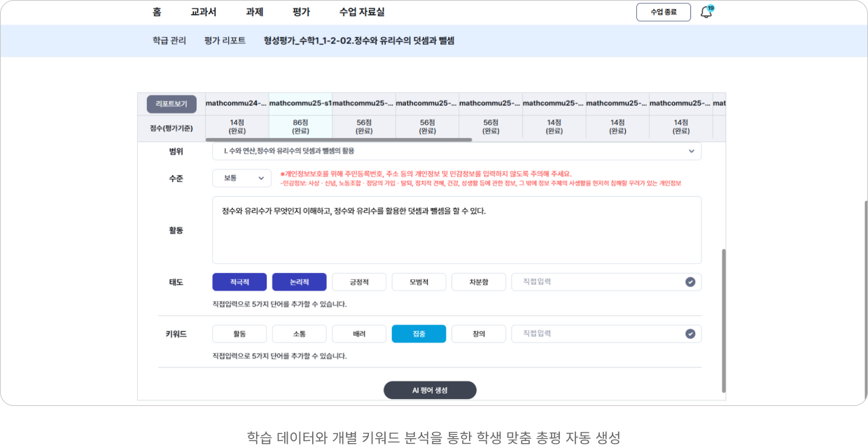Select the 긍정적 attitude tag

tap(359, 282)
